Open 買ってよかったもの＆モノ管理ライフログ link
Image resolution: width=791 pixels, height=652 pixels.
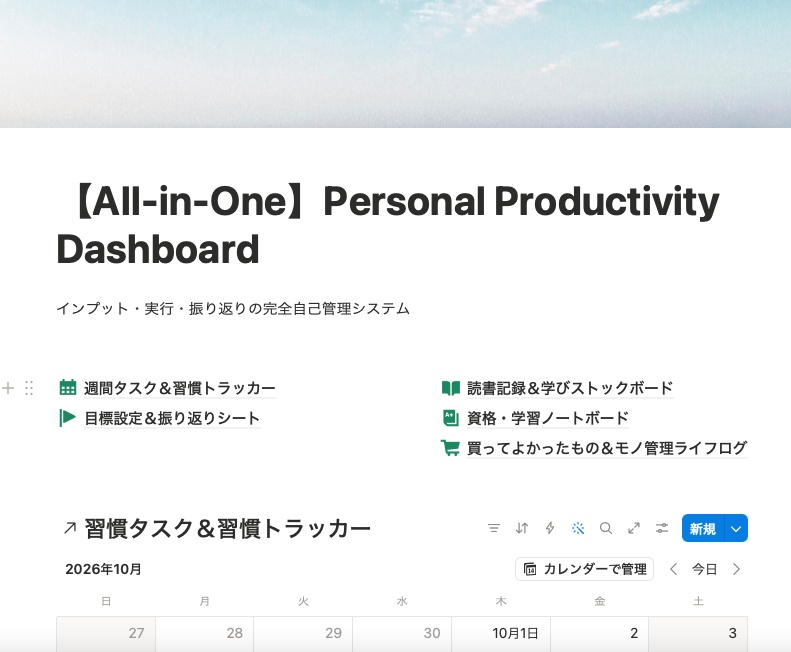[607, 448]
